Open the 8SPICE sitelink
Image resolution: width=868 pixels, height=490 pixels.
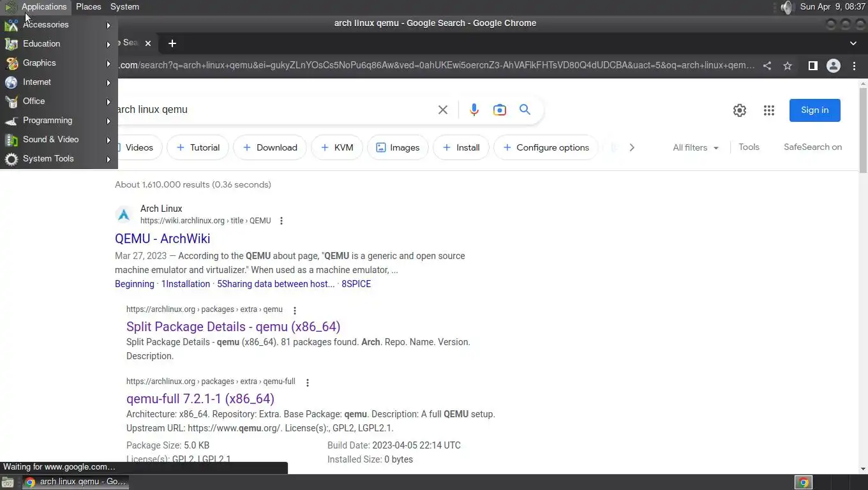[x=356, y=284]
